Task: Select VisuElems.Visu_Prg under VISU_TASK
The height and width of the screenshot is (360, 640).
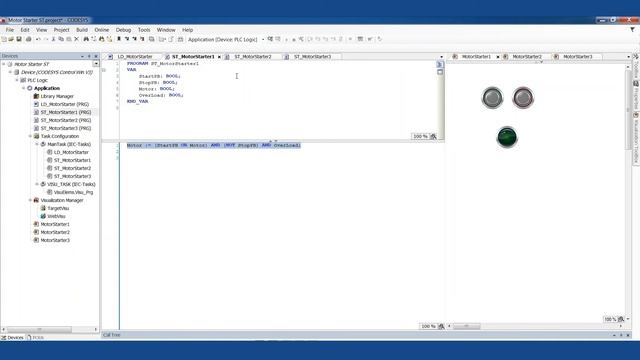Action: 73,192
